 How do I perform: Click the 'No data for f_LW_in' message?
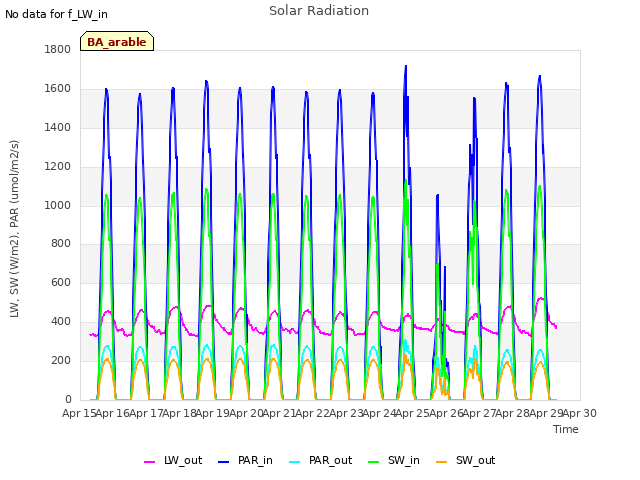point(56,14)
